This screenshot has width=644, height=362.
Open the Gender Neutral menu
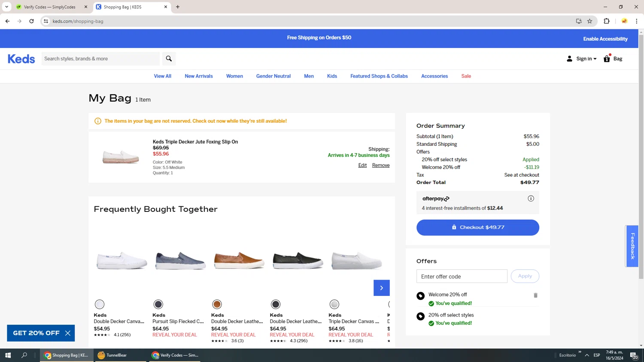(x=273, y=76)
